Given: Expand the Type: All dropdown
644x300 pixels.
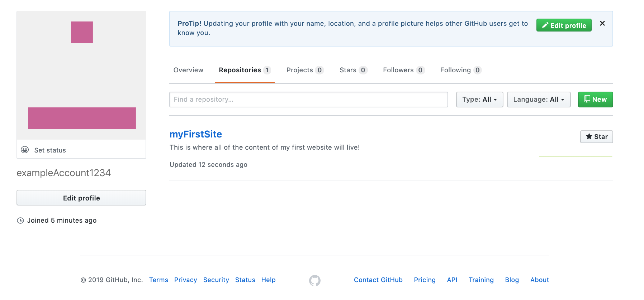Looking at the screenshot, I should click(x=479, y=100).
